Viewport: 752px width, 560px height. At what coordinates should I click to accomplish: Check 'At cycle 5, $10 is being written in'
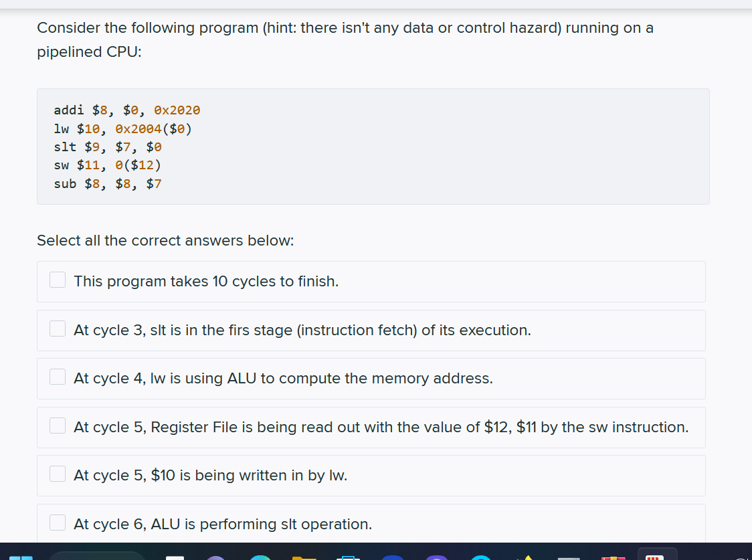[x=58, y=473]
